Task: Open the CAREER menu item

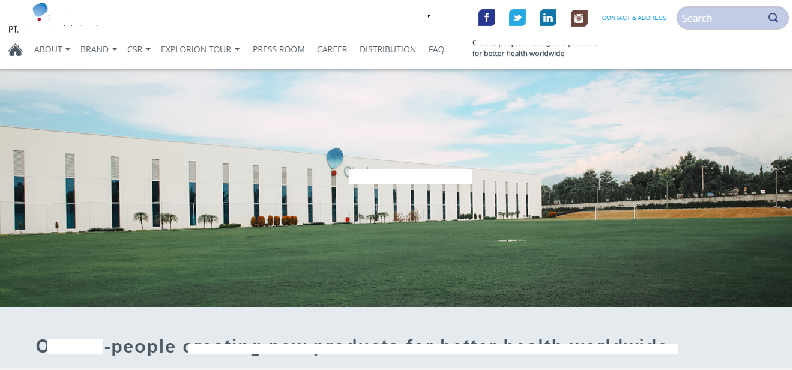Action: point(332,49)
